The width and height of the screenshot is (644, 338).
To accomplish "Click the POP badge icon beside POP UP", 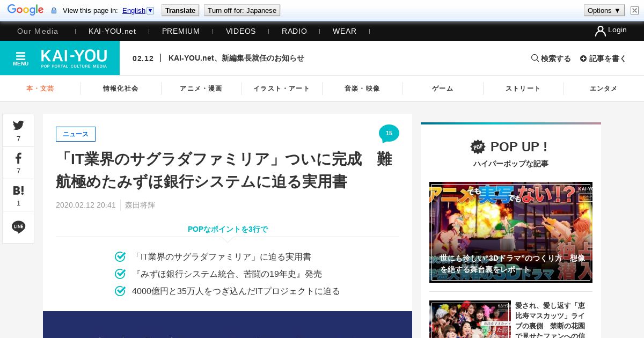I will click(x=478, y=146).
